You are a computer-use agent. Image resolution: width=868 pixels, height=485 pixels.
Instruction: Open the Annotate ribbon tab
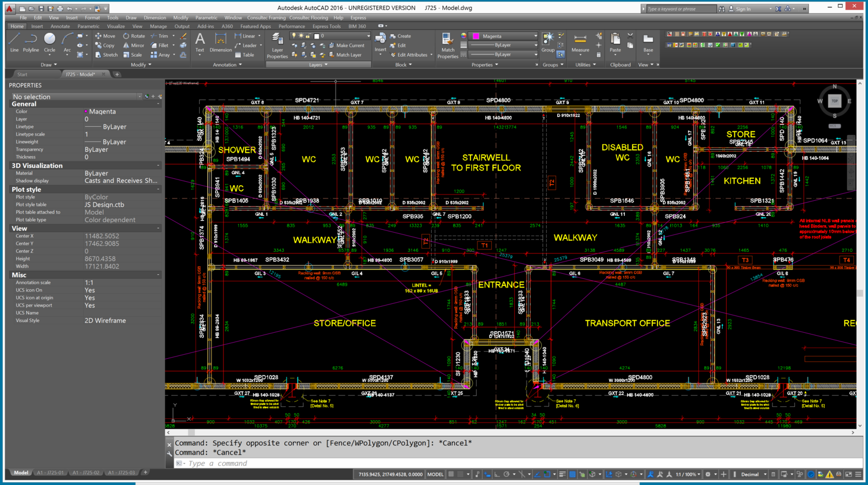click(x=60, y=26)
